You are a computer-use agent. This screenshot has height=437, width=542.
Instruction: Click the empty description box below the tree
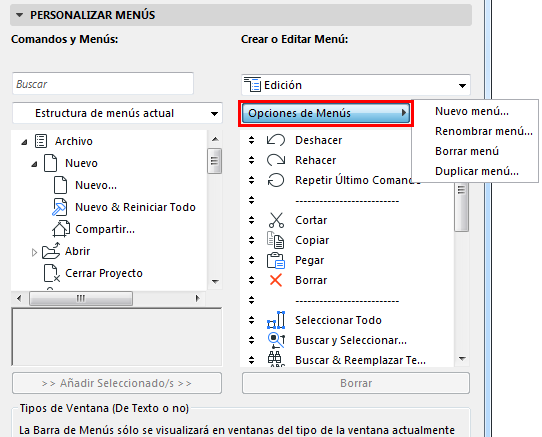117,337
